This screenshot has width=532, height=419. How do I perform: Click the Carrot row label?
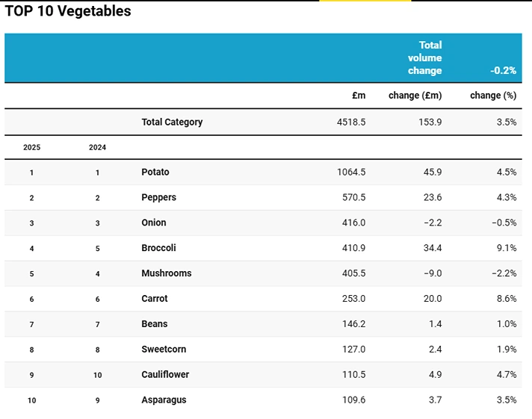click(x=155, y=299)
